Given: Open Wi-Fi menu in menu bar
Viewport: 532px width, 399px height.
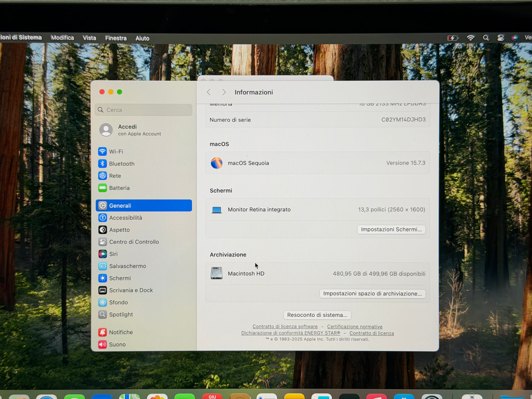Looking at the screenshot, I should tap(471, 38).
